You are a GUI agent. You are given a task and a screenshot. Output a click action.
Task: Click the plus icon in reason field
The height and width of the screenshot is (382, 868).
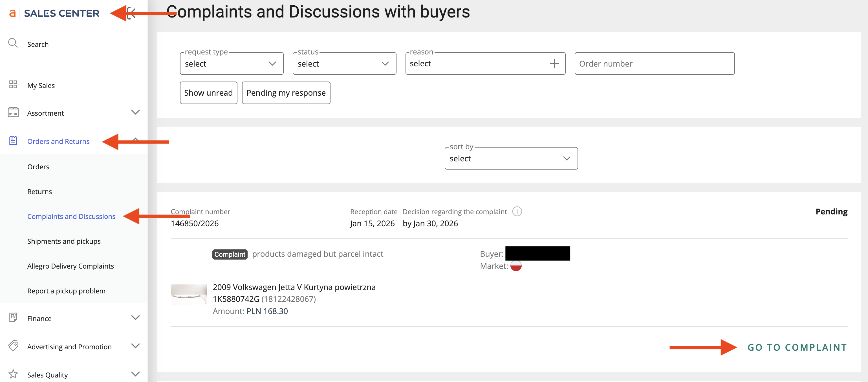click(x=554, y=63)
